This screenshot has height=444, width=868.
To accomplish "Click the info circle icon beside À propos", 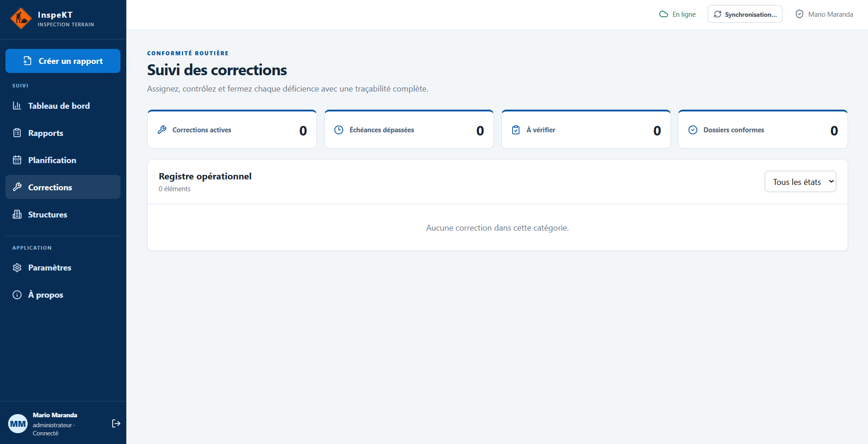I will [x=17, y=295].
